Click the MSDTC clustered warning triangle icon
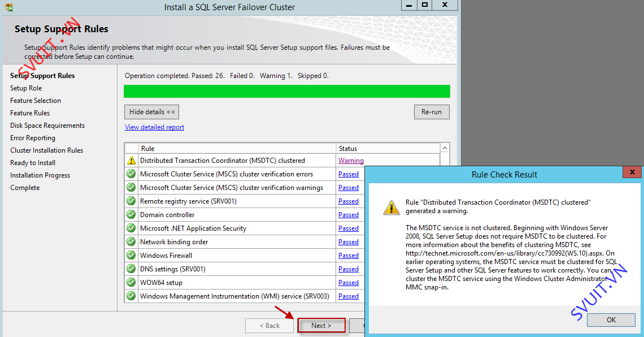The image size is (644, 337). (x=131, y=160)
